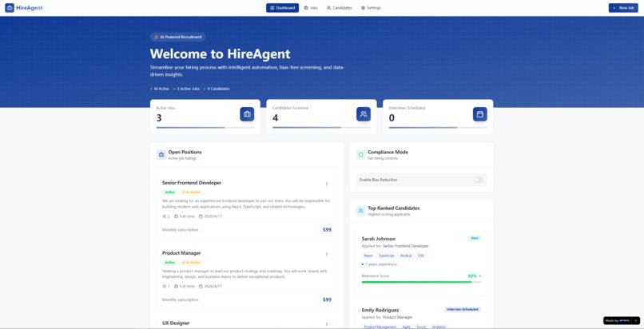644x329 pixels.
Task: Click the CSS skill tag
Action: click(x=421, y=256)
